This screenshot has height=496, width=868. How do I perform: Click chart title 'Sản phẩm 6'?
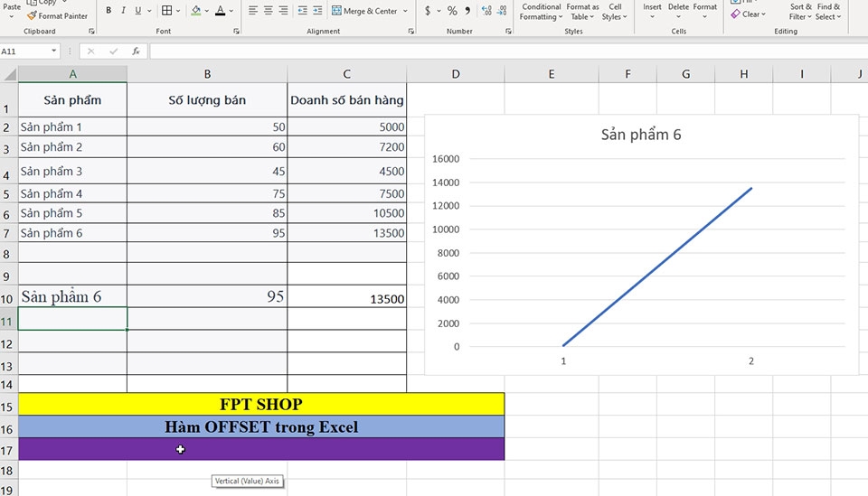(x=641, y=135)
